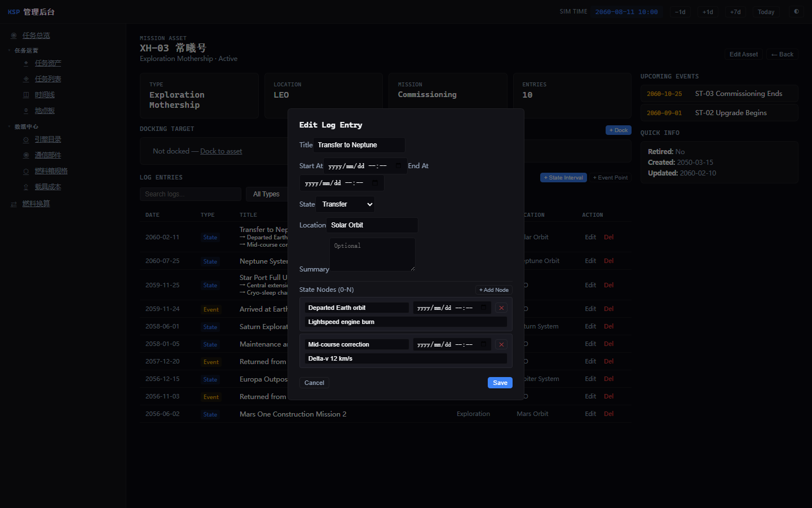Toggle the dark/light theme button
The image size is (812, 508).
click(796, 12)
